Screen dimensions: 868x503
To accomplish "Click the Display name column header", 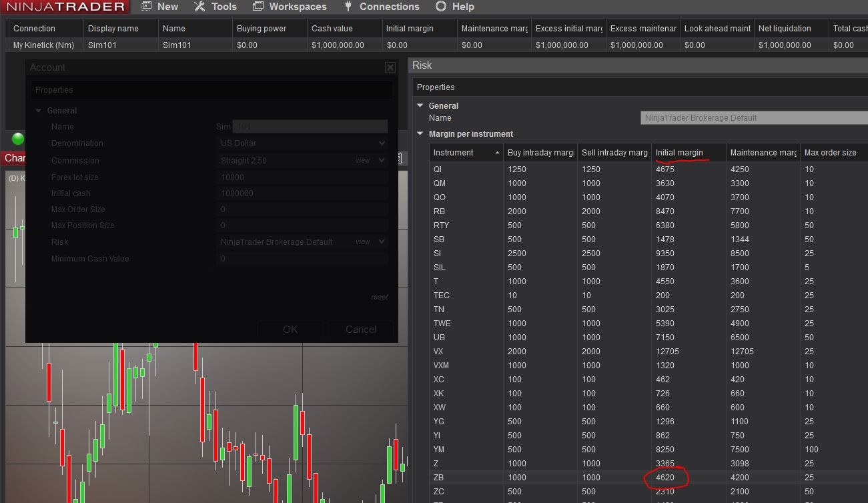I will point(121,29).
